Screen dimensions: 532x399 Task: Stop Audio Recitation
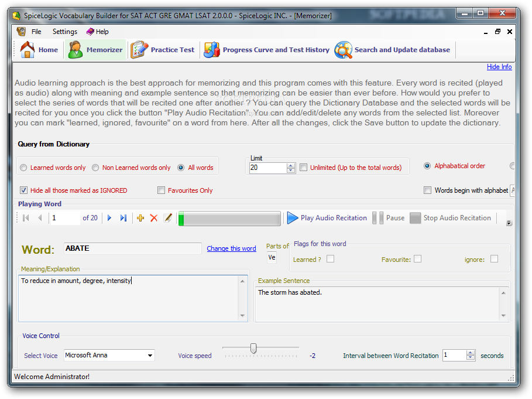[x=450, y=218]
